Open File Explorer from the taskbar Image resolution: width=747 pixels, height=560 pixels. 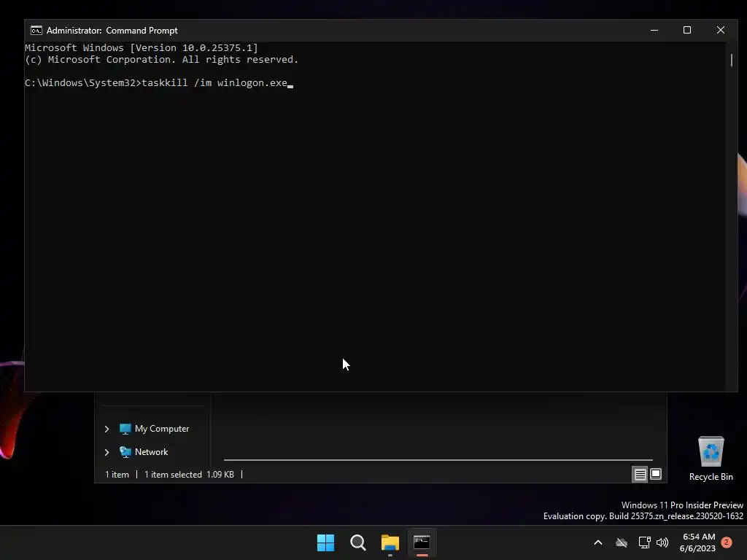coord(390,542)
